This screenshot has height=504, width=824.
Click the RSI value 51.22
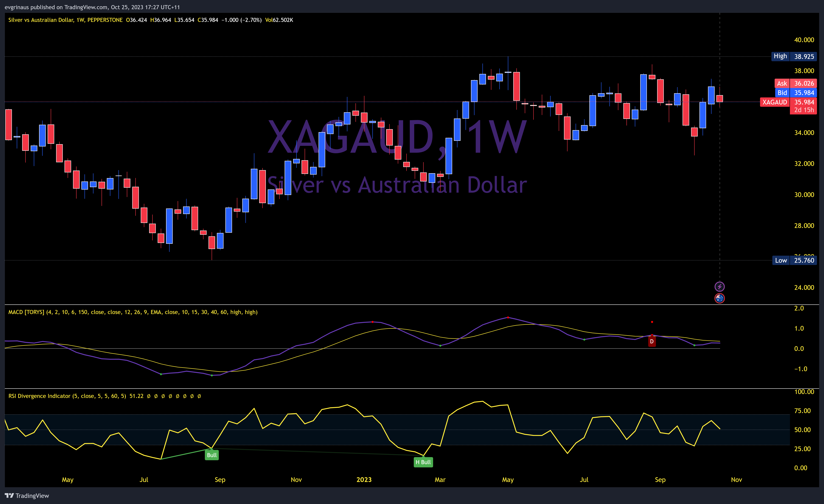click(136, 396)
